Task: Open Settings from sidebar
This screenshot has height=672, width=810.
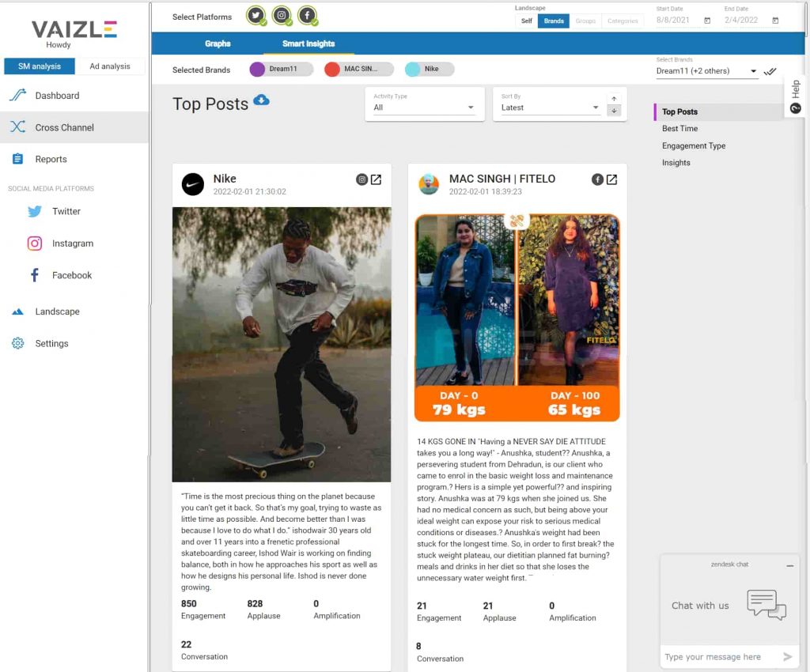Action: pyautogui.click(x=74, y=343)
